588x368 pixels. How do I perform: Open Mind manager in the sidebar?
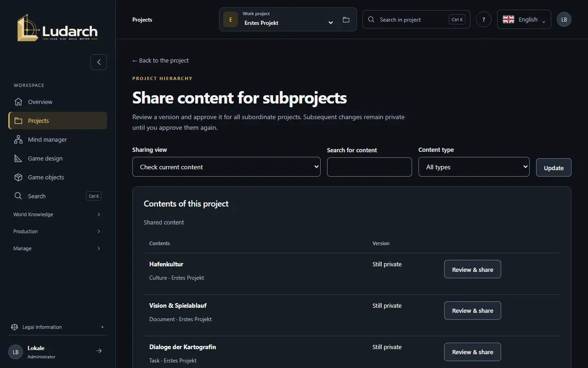pyautogui.click(x=57, y=139)
